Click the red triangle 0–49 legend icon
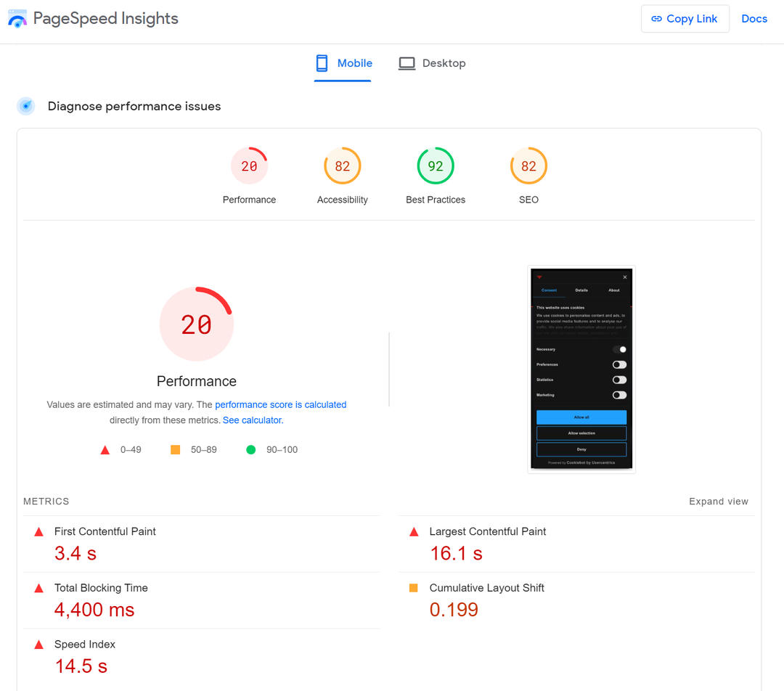The height and width of the screenshot is (691, 784). pos(105,450)
